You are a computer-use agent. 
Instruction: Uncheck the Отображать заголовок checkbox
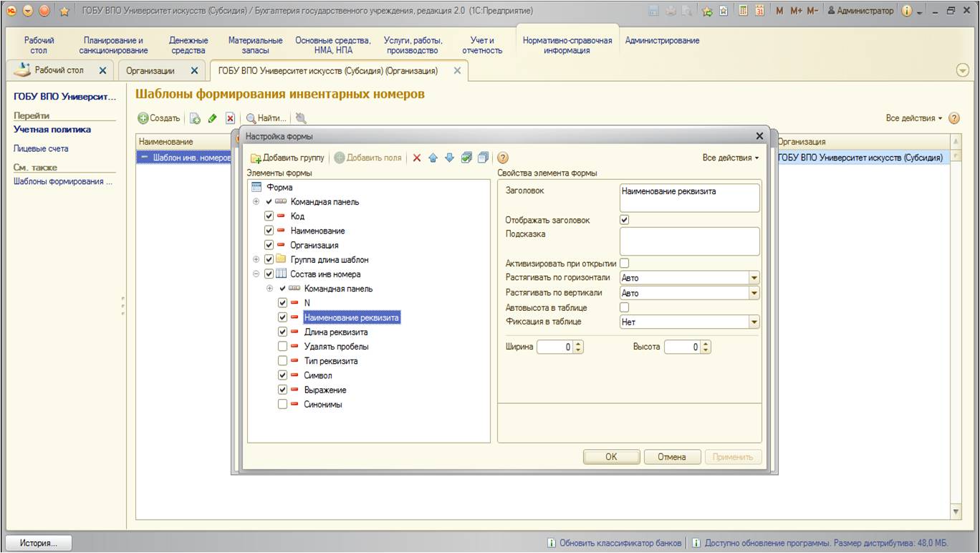(624, 220)
